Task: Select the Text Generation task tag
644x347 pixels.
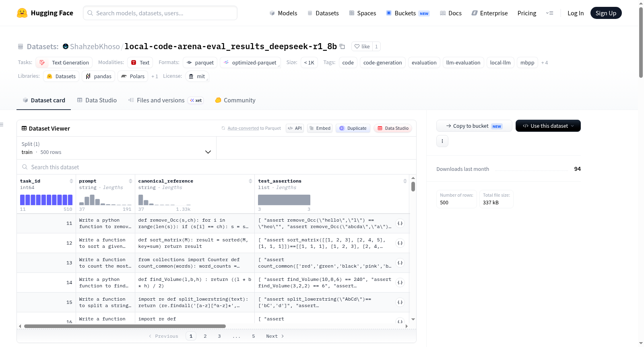Action: point(64,62)
